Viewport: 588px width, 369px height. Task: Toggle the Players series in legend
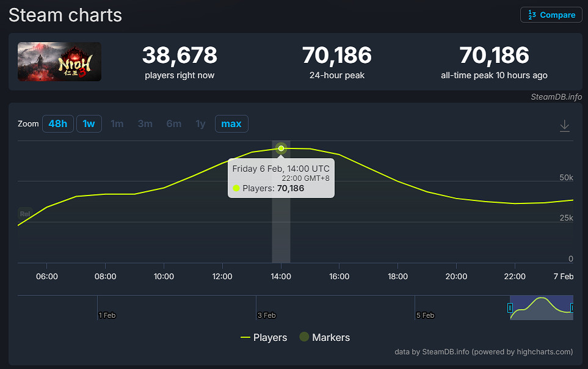[264, 337]
